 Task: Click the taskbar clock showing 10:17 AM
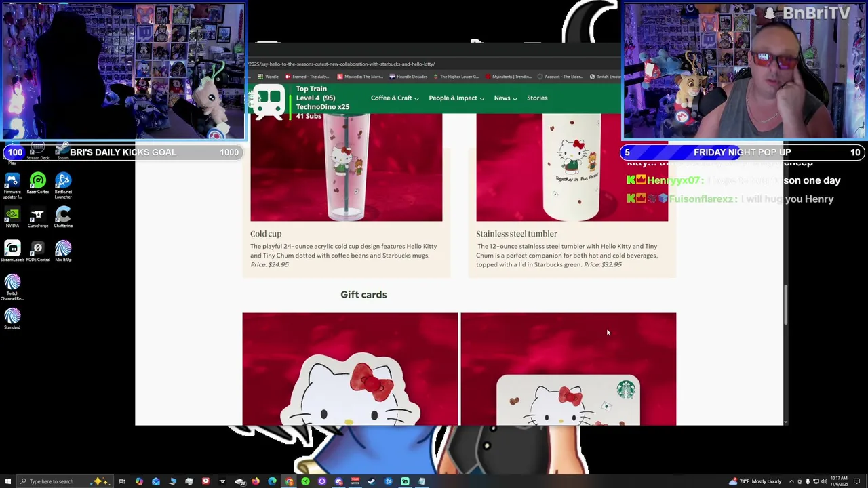pos(839,481)
